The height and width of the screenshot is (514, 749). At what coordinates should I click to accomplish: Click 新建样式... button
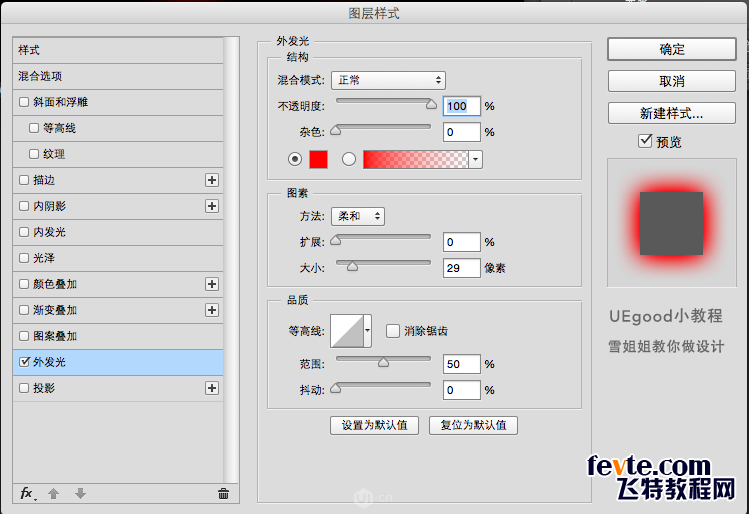point(672,113)
